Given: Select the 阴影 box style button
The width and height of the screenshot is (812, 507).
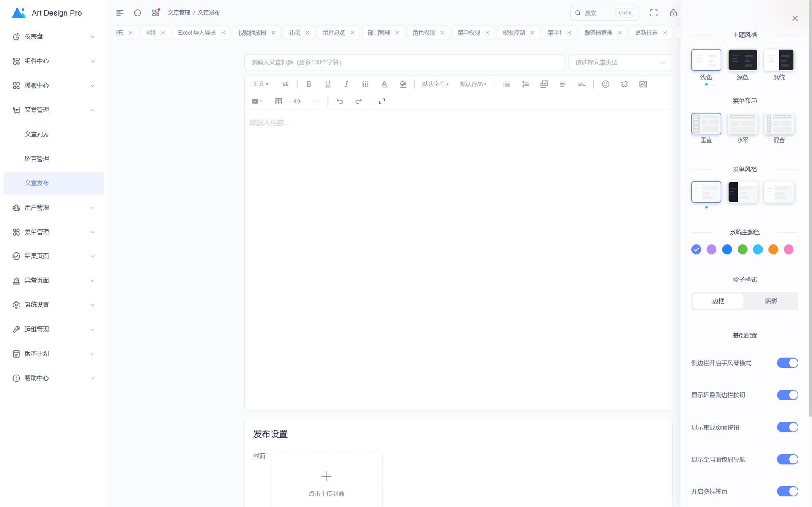Looking at the screenshot, I should 771,301.
